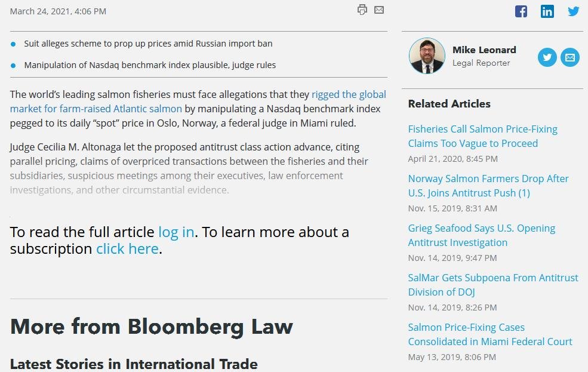This screenshot has height=372, width=588.
Task: Open Mike Leonard's Twitter profile button
Action: 547,57
